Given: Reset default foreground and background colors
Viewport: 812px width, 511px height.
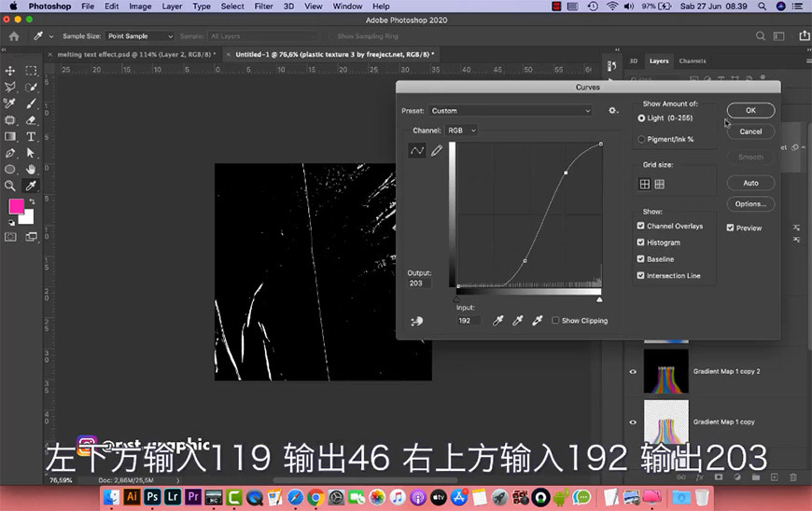Looking at the screenshot, I should tap(11, 223).
